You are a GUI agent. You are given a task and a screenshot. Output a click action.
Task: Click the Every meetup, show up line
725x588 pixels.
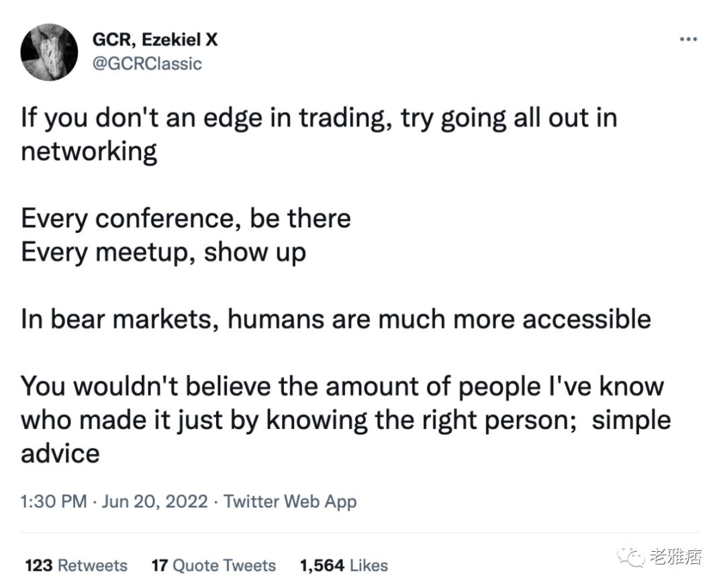click(x=163, y=252)
